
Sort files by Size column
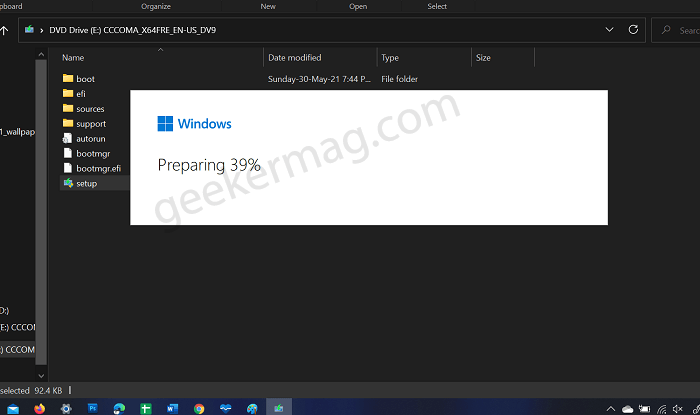point(483,58)
